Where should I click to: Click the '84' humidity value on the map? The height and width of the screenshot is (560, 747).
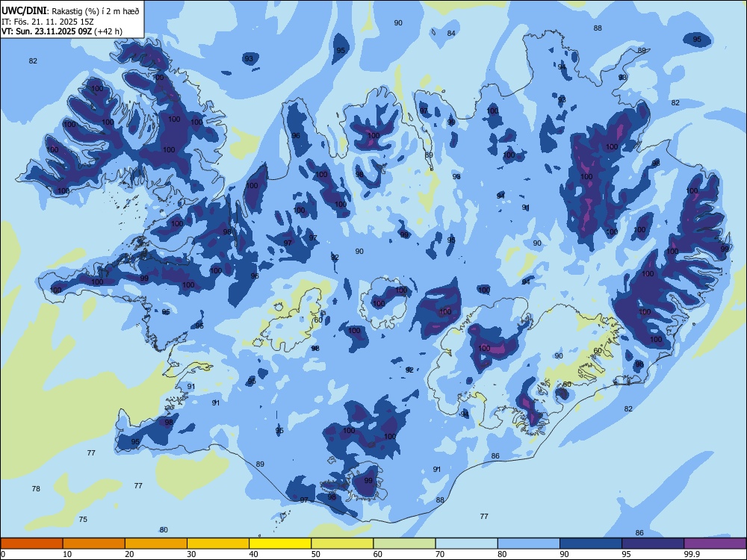coord(451,34)
